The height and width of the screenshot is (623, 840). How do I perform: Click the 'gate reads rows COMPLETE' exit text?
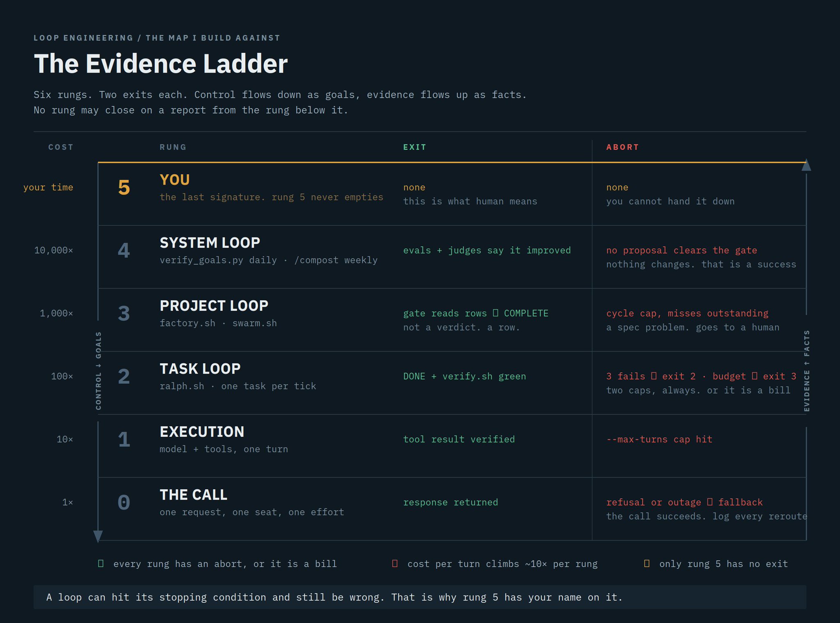(476, 313)
